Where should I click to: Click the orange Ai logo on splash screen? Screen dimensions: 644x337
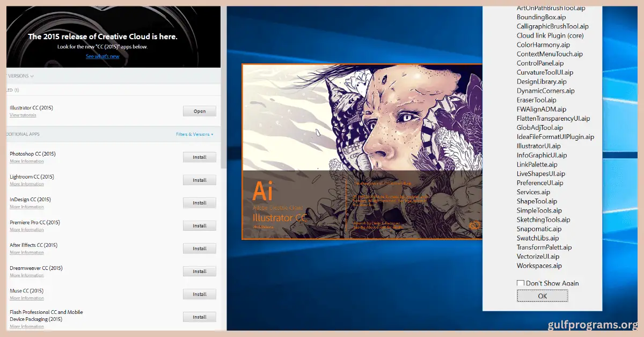263,191
